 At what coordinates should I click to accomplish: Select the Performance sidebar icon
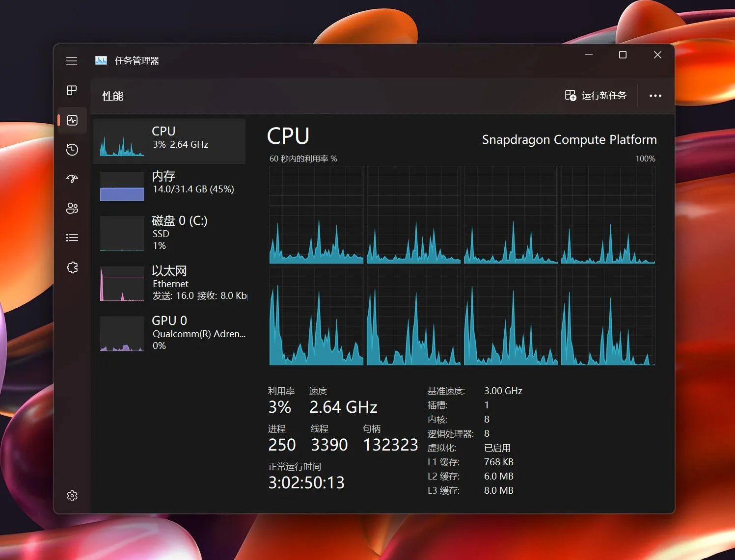point(72,120)
